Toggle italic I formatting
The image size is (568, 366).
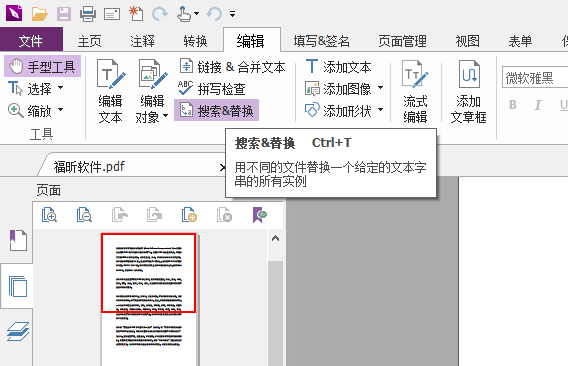pyautogui.click(x=538, y=105)
